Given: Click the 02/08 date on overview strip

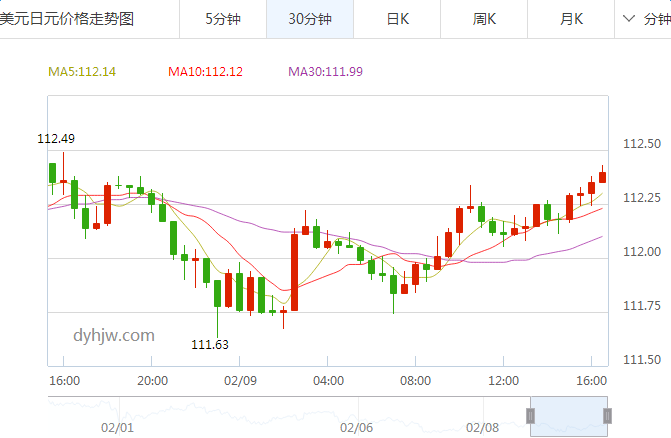Looking at the screenshot, I should tap(482, 428).
